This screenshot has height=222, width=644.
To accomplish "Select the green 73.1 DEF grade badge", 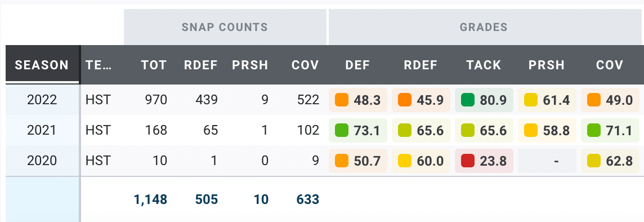I will click(x=357, y=130).
